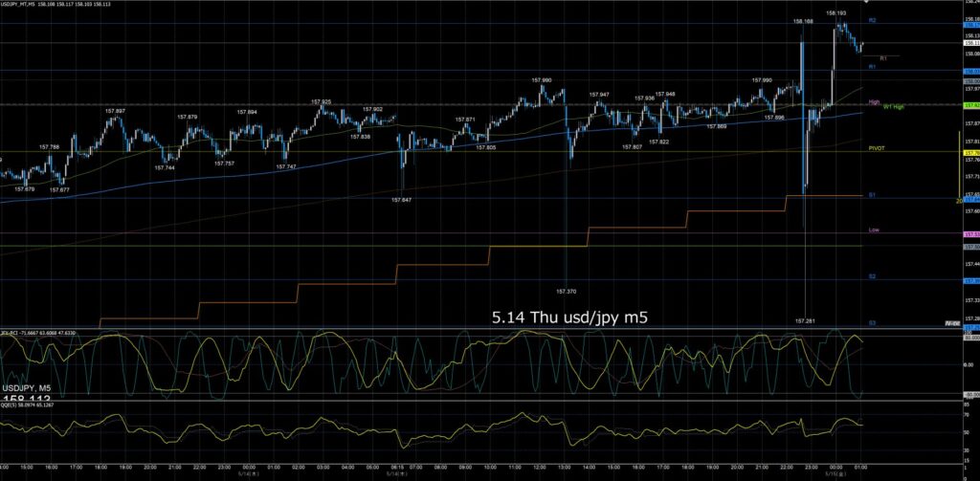Select the 157.925 high price label

pyautogui.click(x=322, y=101)
